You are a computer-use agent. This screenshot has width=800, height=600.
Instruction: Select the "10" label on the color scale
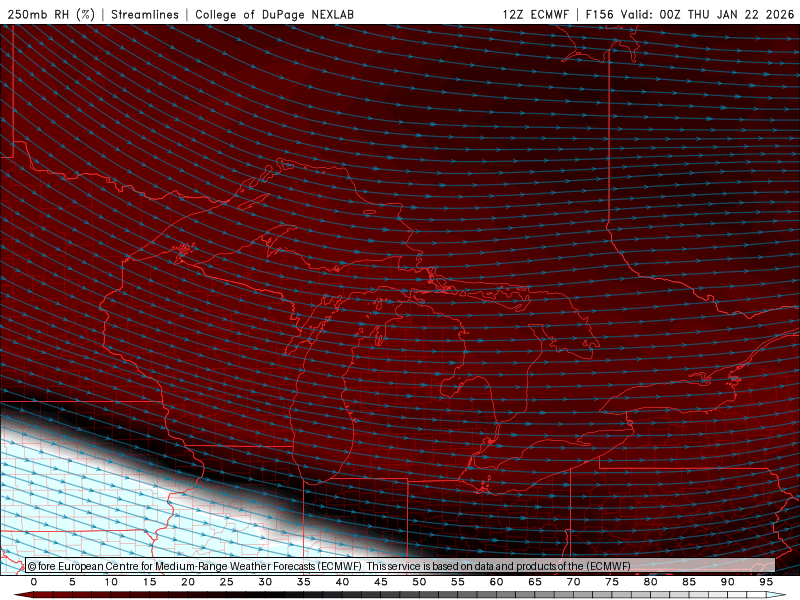[x=111, y=582]
